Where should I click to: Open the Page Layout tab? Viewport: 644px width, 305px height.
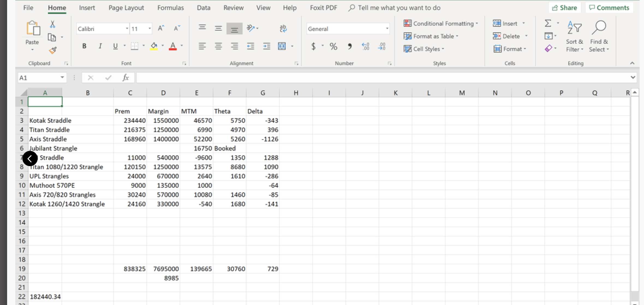pyautogui.click(x=126, y=8)
